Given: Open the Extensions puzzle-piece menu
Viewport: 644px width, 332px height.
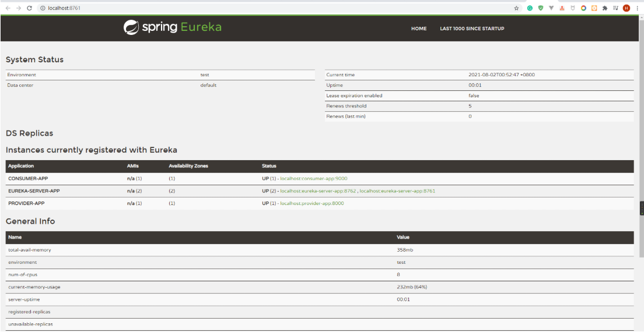Looking at the screenshot, I should [604, 8].
